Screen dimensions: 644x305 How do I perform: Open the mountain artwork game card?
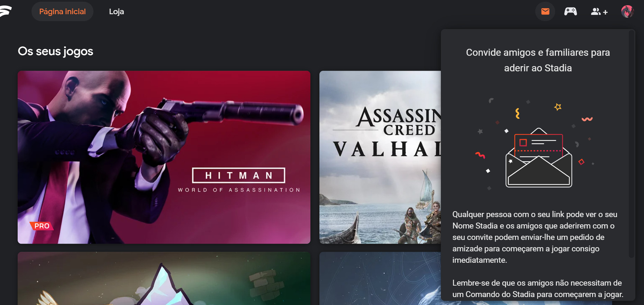164,278
